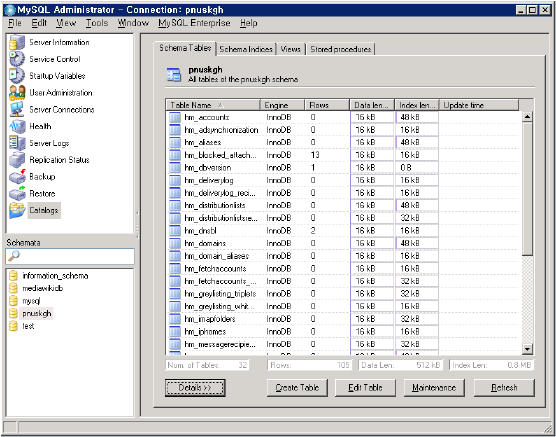Open the Tools menu
Screen dimensions: 556x437
97,23
